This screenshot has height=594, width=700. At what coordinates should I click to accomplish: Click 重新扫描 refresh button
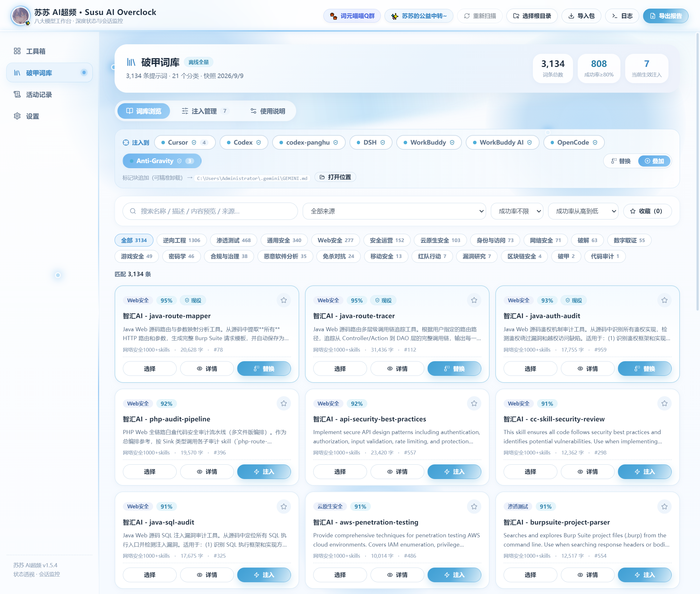480,16
